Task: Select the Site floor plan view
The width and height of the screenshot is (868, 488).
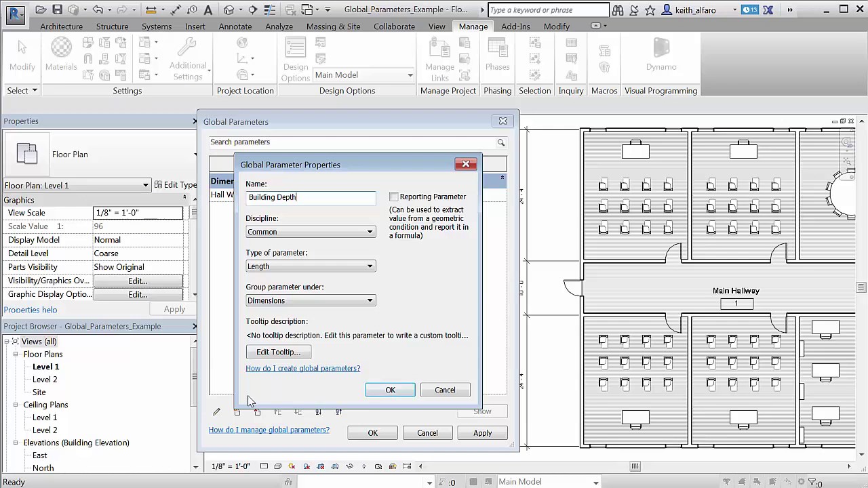Action: tap(39, 392)
